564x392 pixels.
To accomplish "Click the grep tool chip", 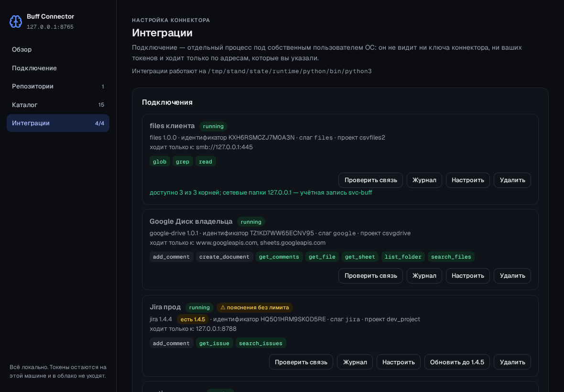I will pos(183,162).
